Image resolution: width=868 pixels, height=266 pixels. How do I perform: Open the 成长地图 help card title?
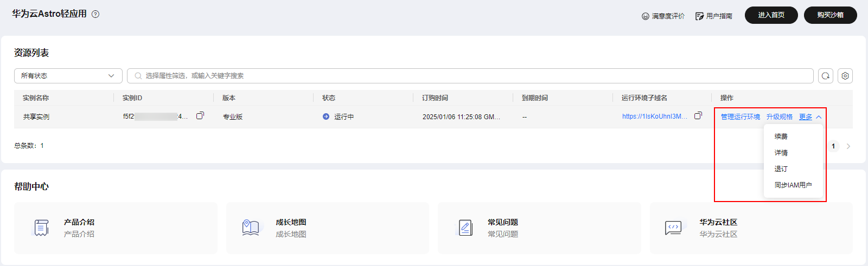[x=291, y=222]
